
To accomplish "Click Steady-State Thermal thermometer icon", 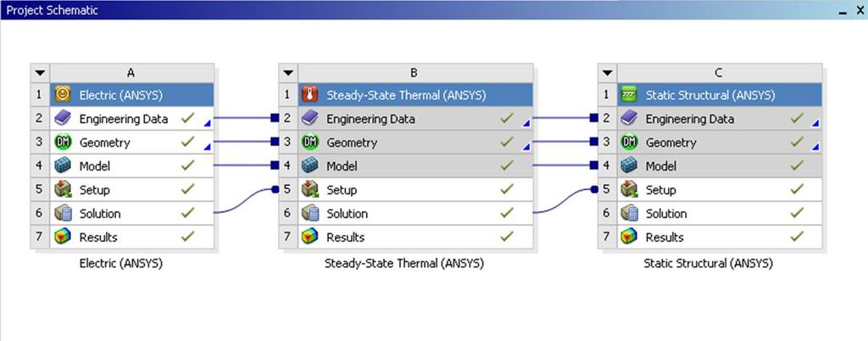I will [309, 95].
